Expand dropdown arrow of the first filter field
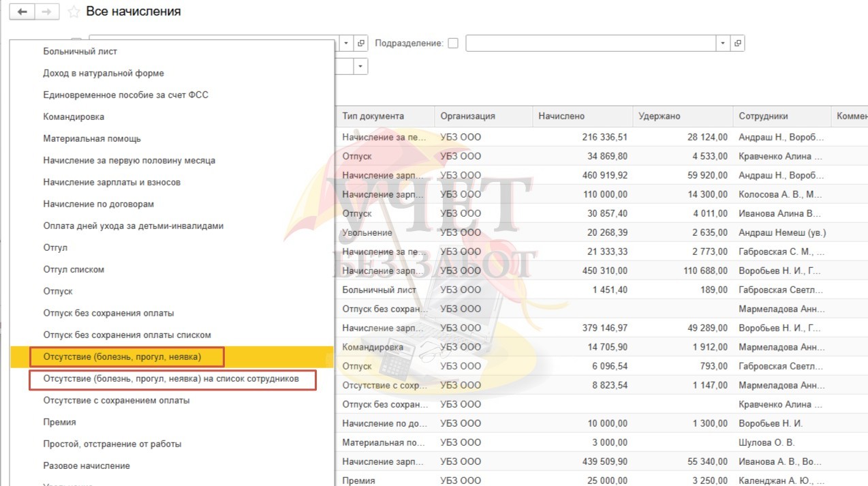Viewport: 868px width, 486px height. pos(346,43)
